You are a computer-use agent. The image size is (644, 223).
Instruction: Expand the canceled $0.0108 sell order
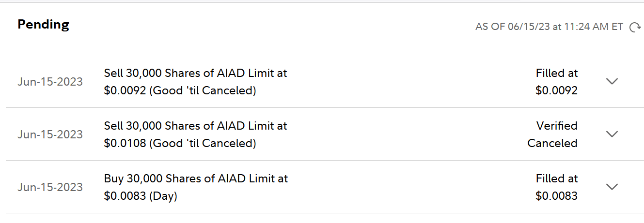pos(612,134)
